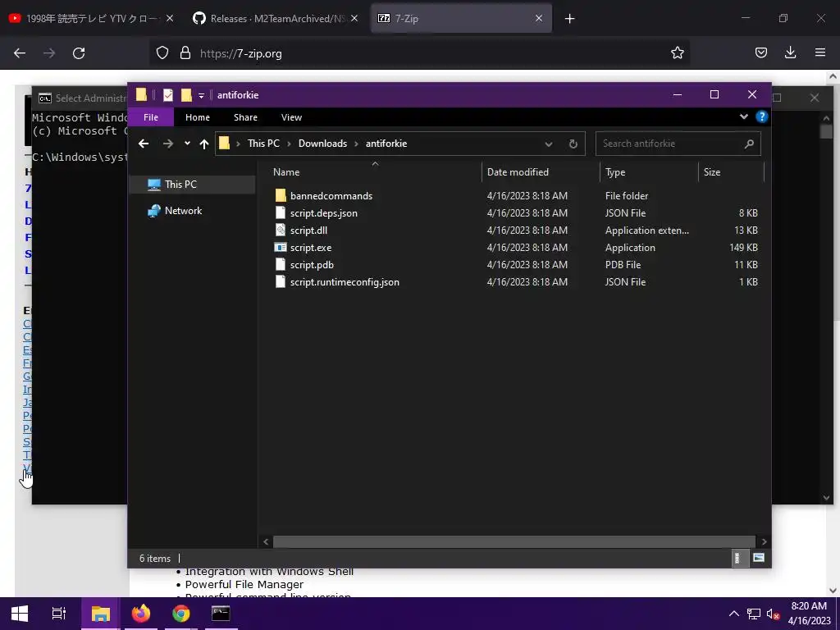This screenshot has height=630, width=840.
Task: Click the Explorer horizontal scrollbar right arrow
Action: [764, 541]
